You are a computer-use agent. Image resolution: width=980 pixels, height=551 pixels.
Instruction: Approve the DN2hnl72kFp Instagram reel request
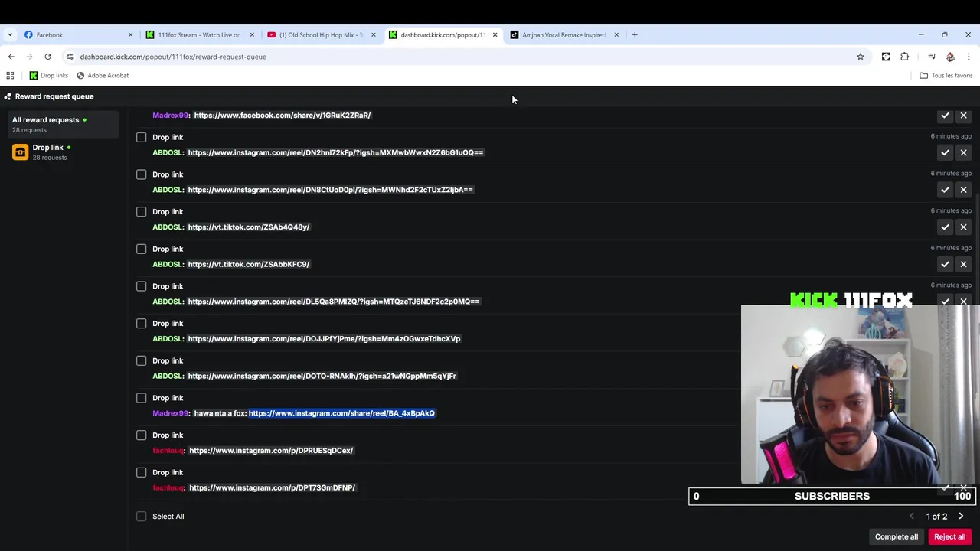tap(945, 152)
